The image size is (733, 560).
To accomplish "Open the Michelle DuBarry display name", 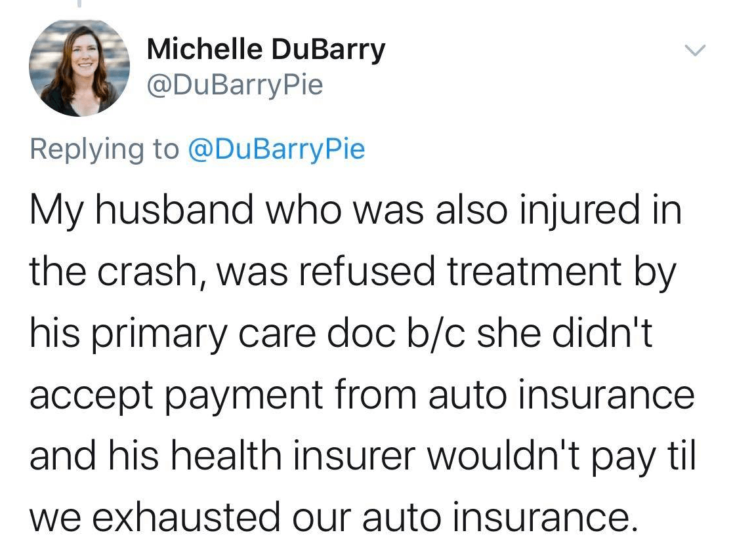I will click(x=265, y=50).
